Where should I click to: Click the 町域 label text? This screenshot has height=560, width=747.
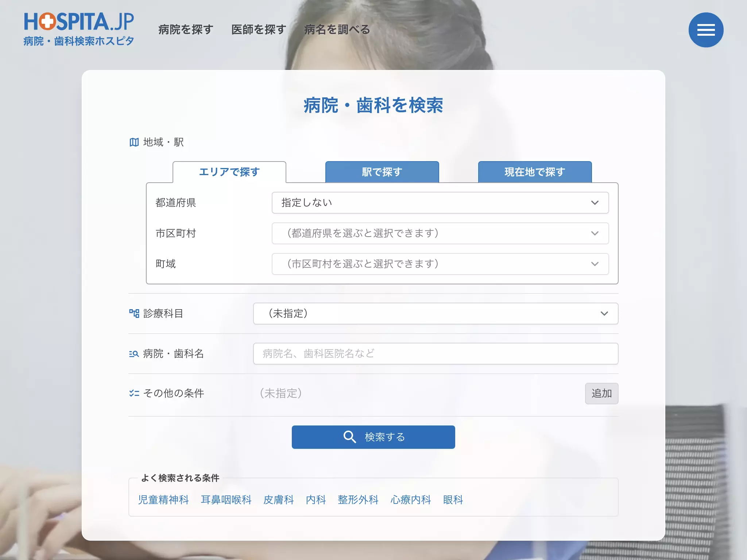[166, 264]
